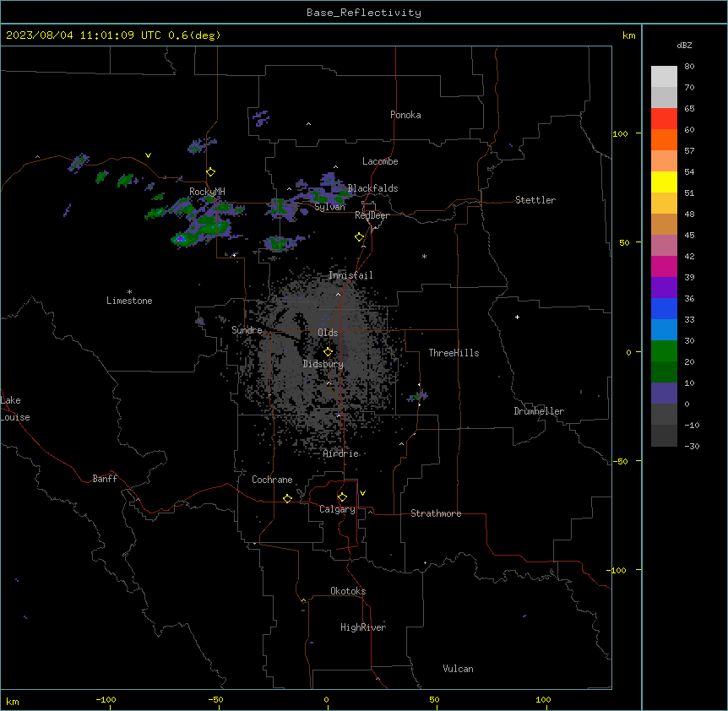Click the Stettler city label

point(535,200)
